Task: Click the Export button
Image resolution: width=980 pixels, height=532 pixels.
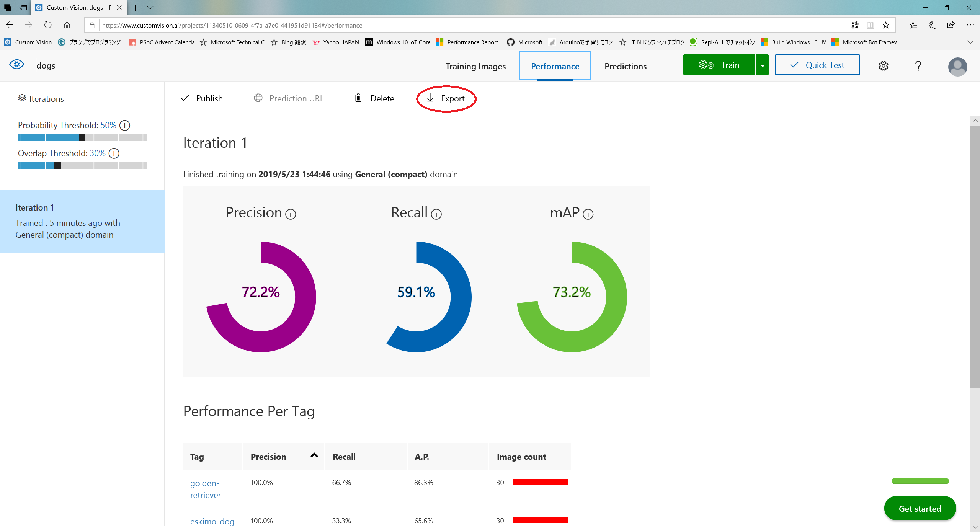Action: click(x=446, y=98)
